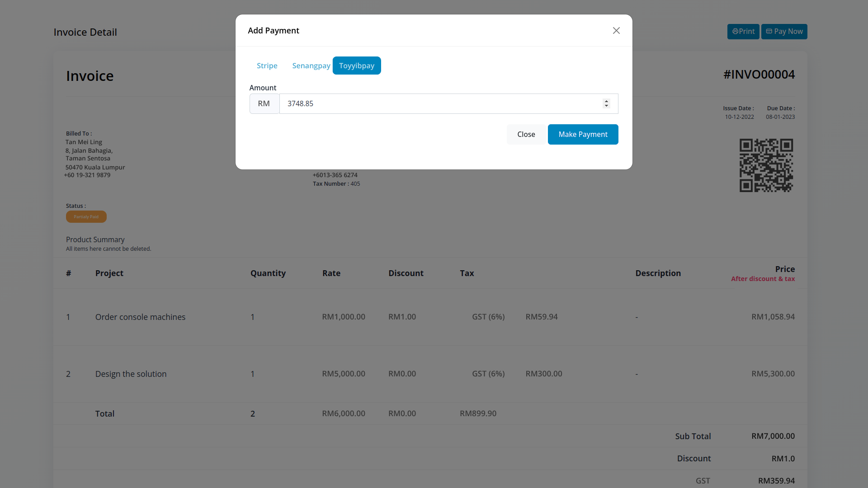Viewport: 868px width, 488px height.
Task: Click the Add Payment dialog title
Action: (x=273, y=31)
